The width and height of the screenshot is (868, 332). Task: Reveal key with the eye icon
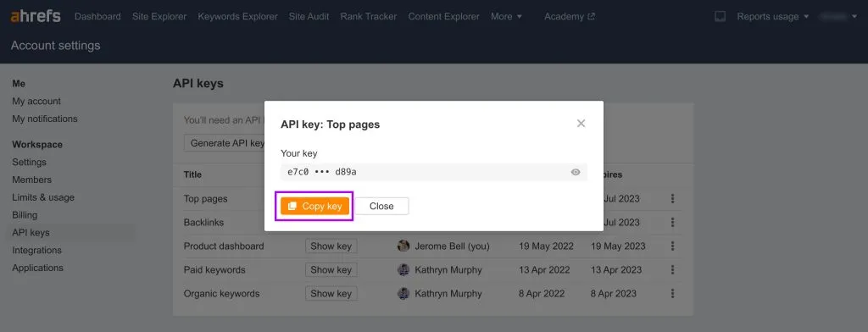coord(576,172)
